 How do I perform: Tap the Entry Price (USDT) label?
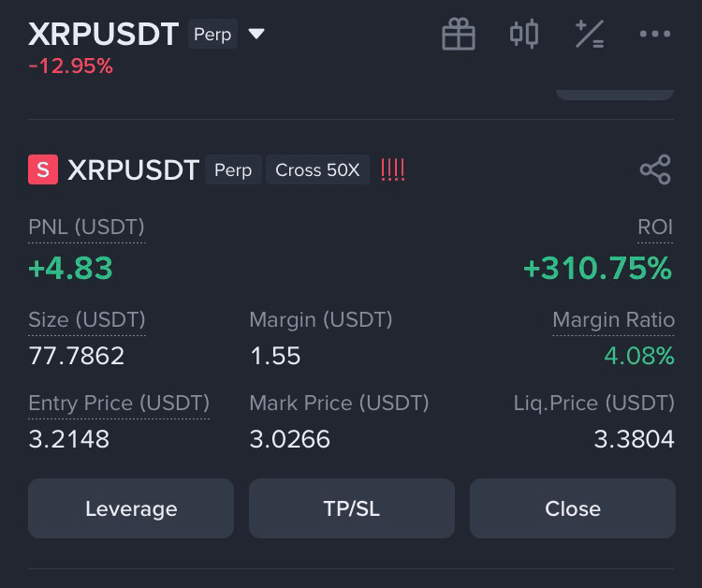coord(119,403)
